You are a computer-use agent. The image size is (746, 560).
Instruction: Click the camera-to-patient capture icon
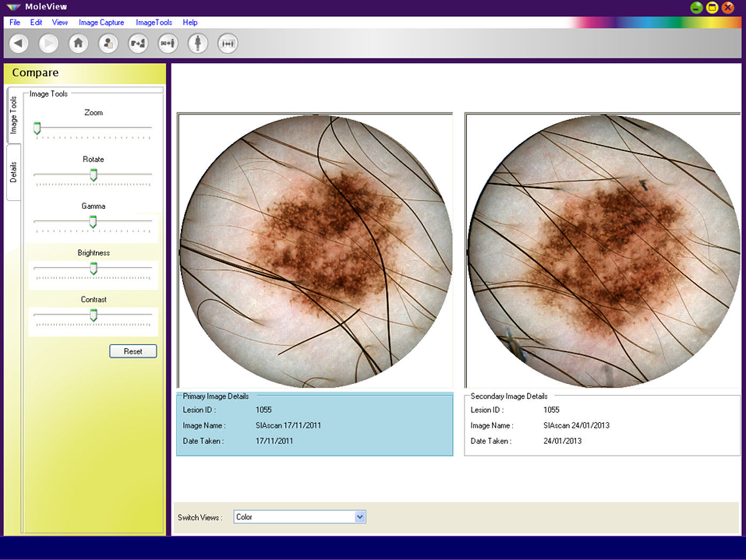(138, 43)
